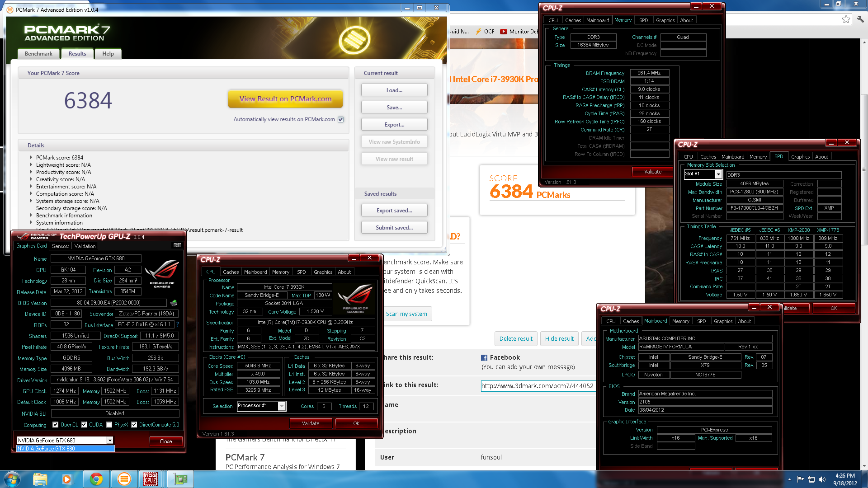
Task: Bookmark the page with the Chrome star icon
Action: pos(846,19)
